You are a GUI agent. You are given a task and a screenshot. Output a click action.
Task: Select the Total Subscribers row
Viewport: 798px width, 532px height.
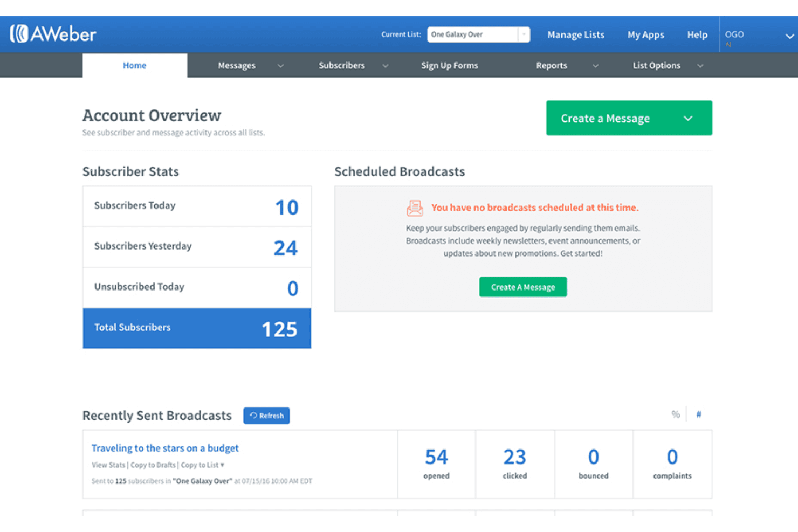197,328
